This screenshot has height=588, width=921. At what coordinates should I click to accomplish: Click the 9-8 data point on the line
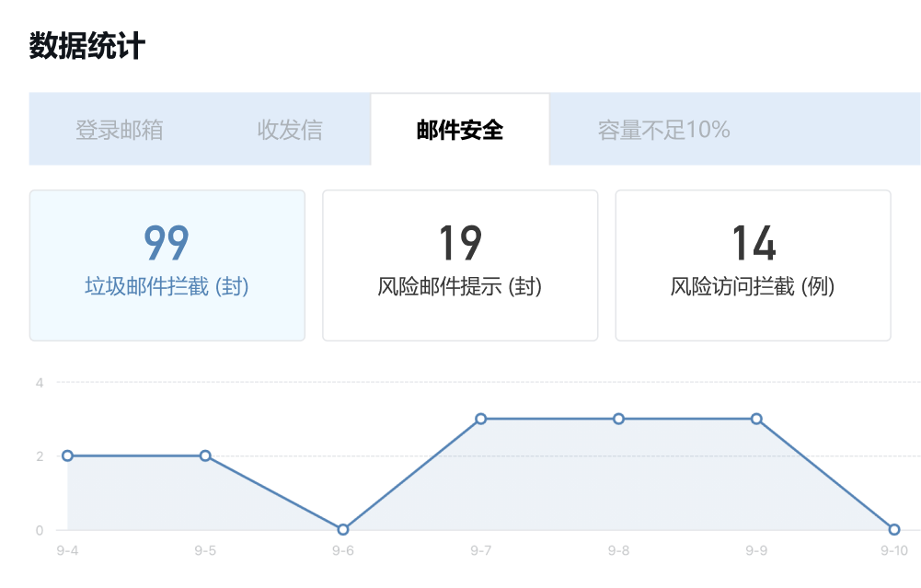[618, 419]
